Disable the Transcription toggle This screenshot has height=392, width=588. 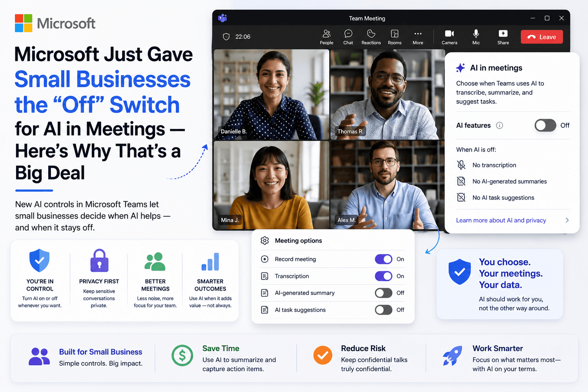pyautogui.click(x=384, y=276)
